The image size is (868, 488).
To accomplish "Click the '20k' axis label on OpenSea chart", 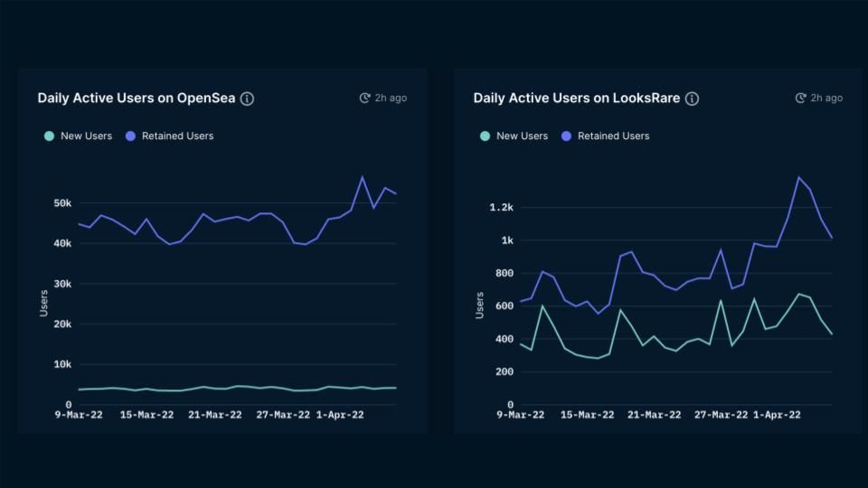I will click(62, 324).
